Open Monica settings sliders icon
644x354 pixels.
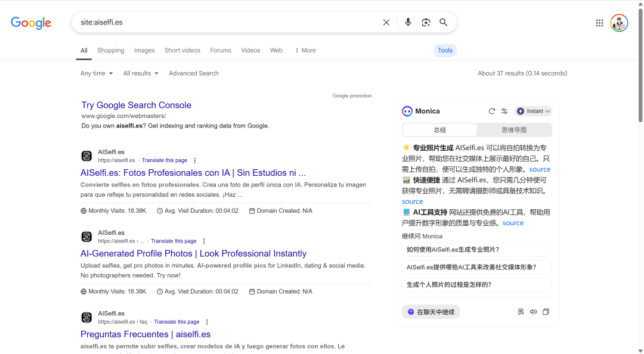point(504,111)
